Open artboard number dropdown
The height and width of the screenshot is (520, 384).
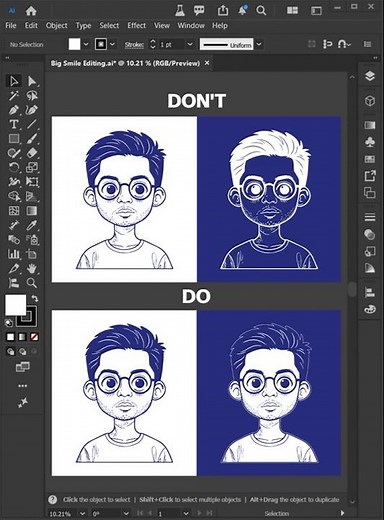(186, 513)
